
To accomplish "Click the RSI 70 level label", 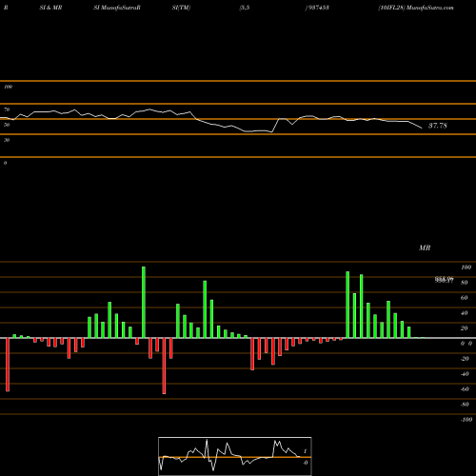I will 7,109.
